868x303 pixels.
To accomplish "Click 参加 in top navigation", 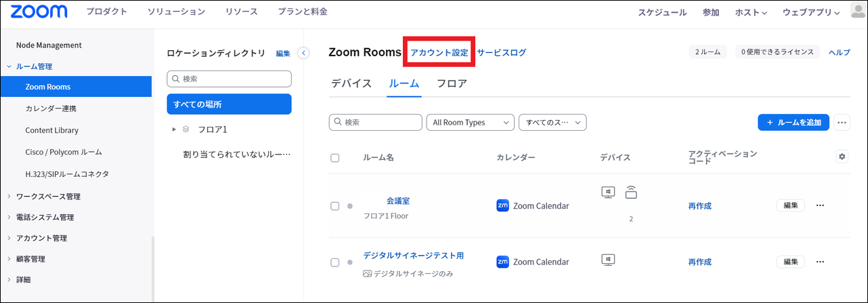I will [711, 12].
